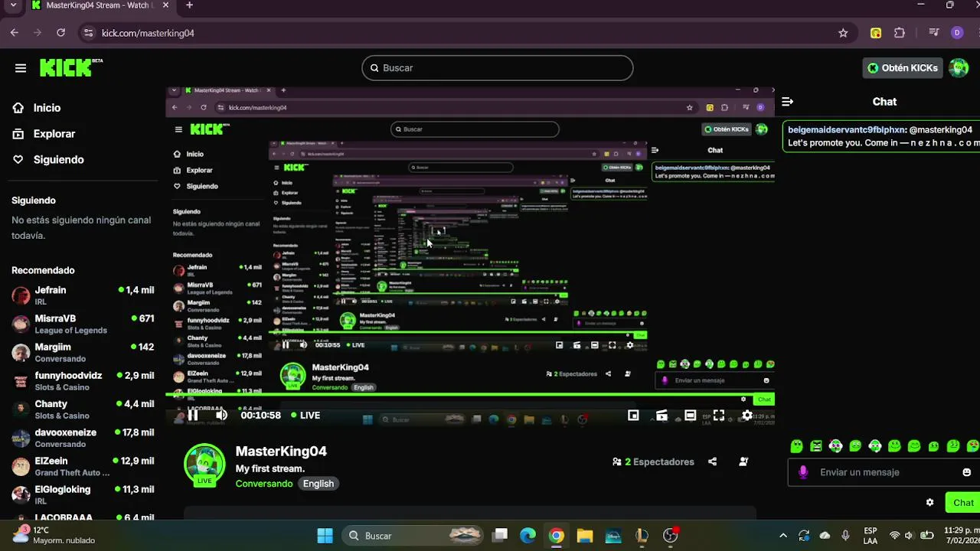Image resolution: width=980 pixels, height=551 pixels.
Task: Click the green stream progress bar
Action: click(469, 395)
